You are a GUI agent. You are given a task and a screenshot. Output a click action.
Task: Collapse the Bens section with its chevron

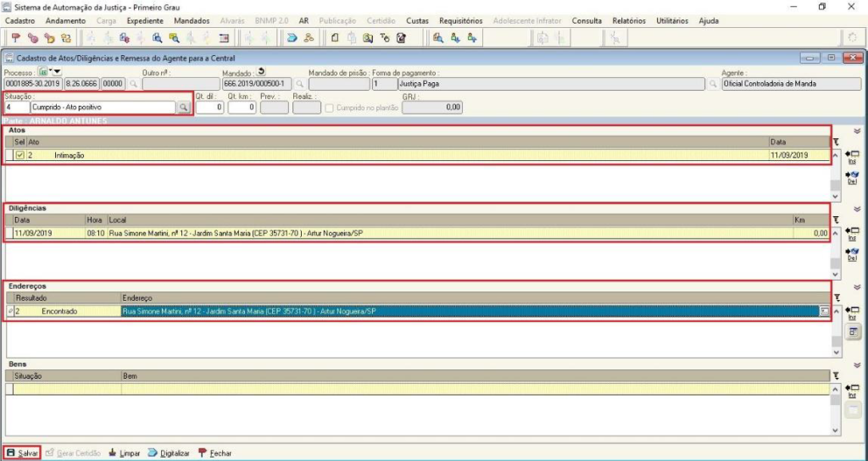(857, 364)
